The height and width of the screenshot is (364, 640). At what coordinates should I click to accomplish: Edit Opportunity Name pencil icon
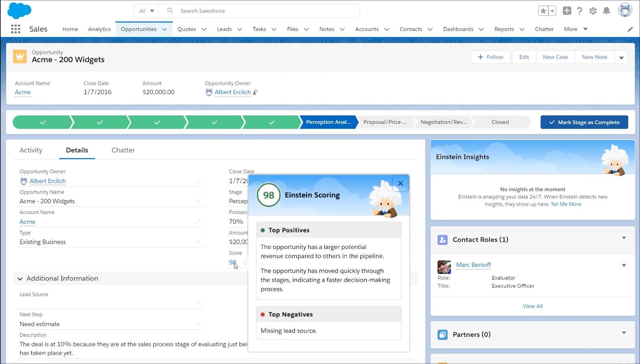198,201
